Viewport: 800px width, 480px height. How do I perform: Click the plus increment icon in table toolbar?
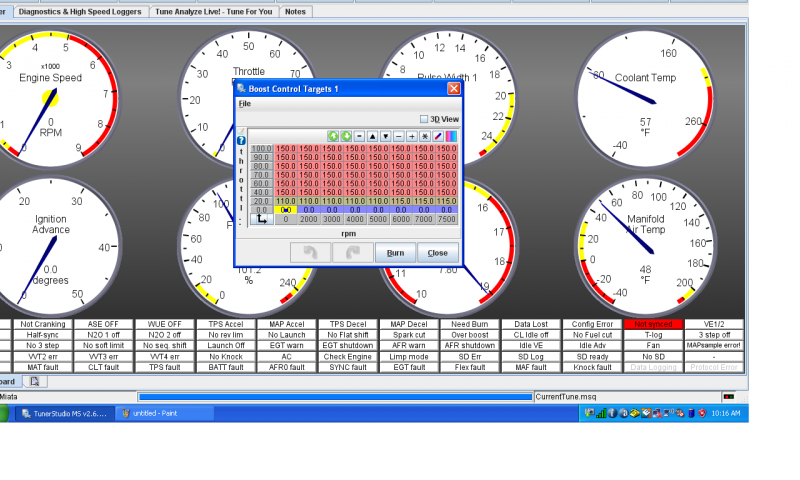tap(411, 136)
